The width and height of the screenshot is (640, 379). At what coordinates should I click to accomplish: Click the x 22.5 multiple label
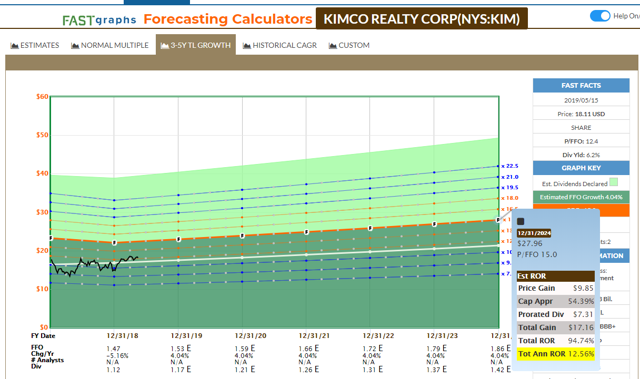click(510, 166)
